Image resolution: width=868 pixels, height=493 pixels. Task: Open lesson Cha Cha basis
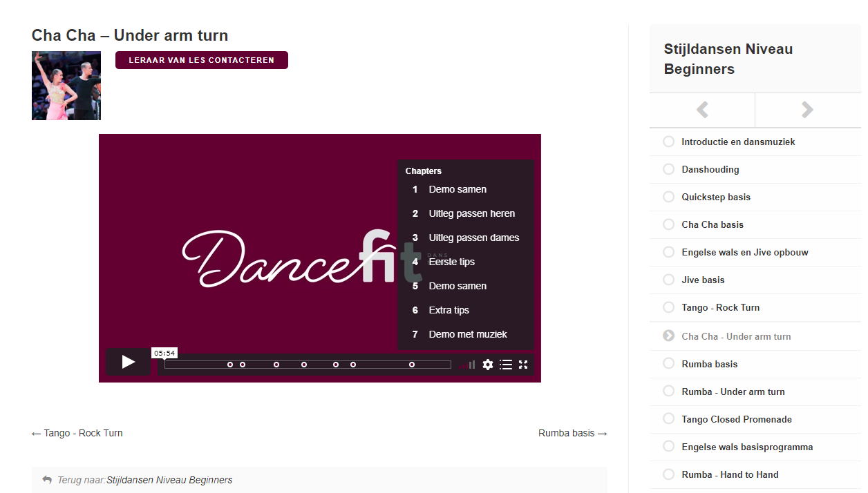(x=713, y=224)
